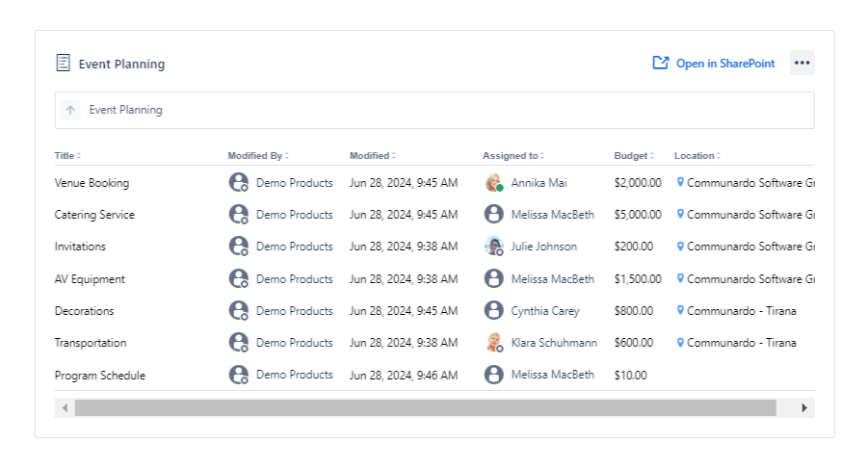Click location pin icon in Transportation row
Viewport: 868px width, 469px height.
(680, 343)
